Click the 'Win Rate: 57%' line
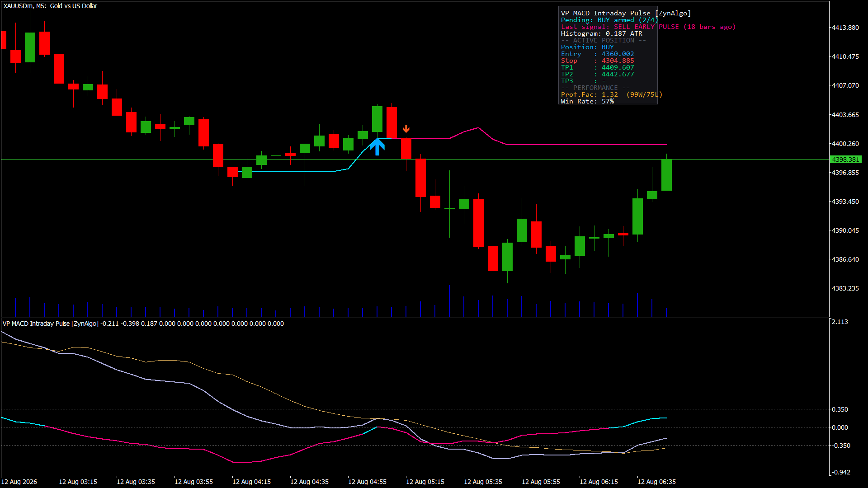868x488 pixels. [587, 101]
